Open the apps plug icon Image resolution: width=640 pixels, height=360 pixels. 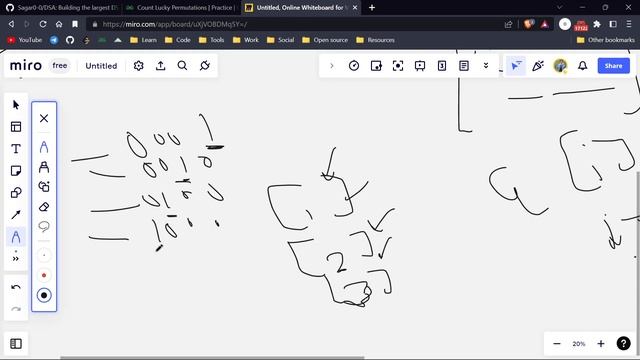pos(205,66)
